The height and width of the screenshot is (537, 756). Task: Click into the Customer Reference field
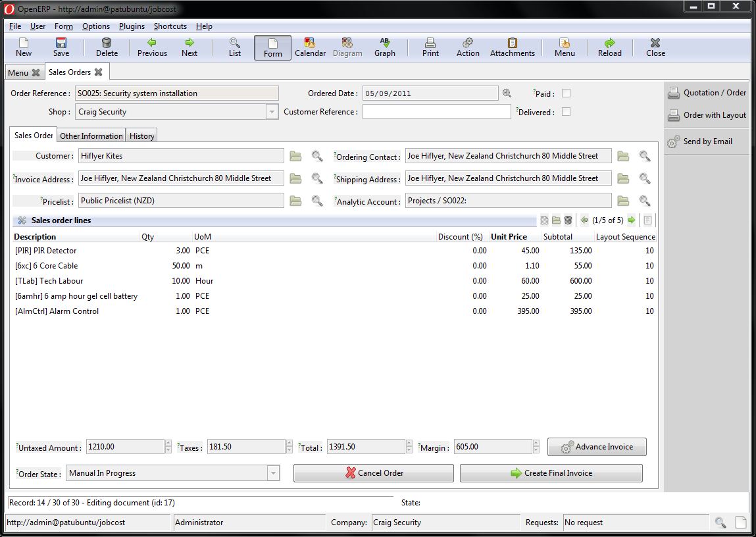[x=436, y=112]
